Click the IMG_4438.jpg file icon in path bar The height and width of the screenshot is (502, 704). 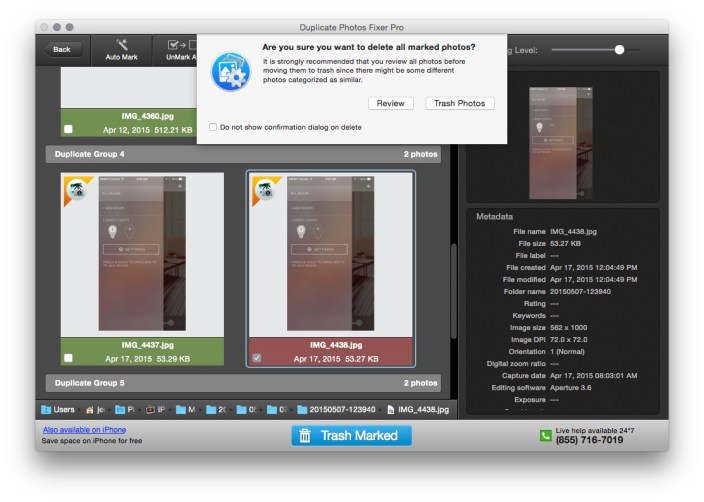pos(390,410)
